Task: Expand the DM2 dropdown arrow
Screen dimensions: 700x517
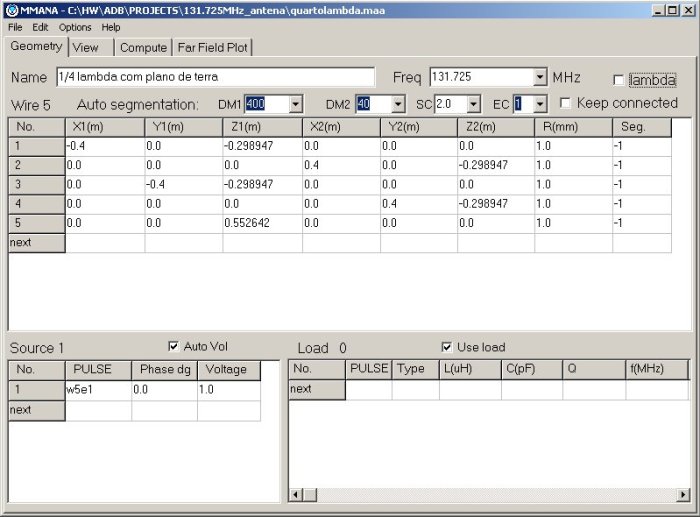Action: pos(398,104)
